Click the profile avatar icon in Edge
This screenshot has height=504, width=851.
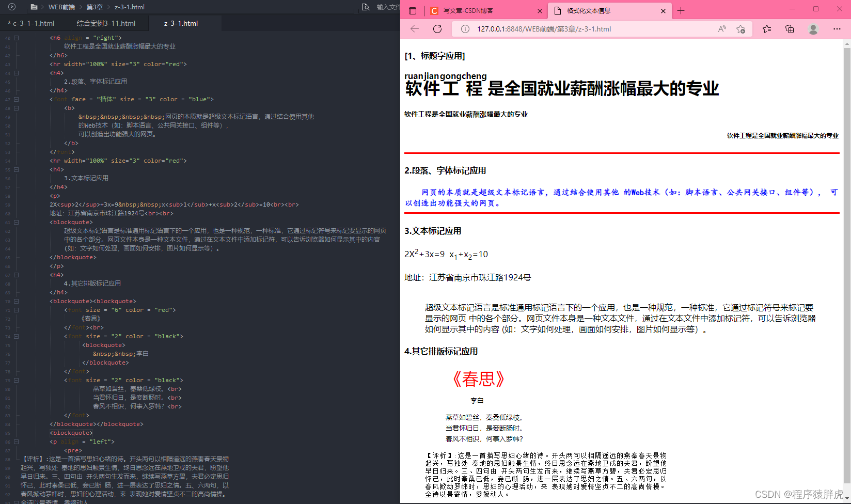[x=813, y=29]
